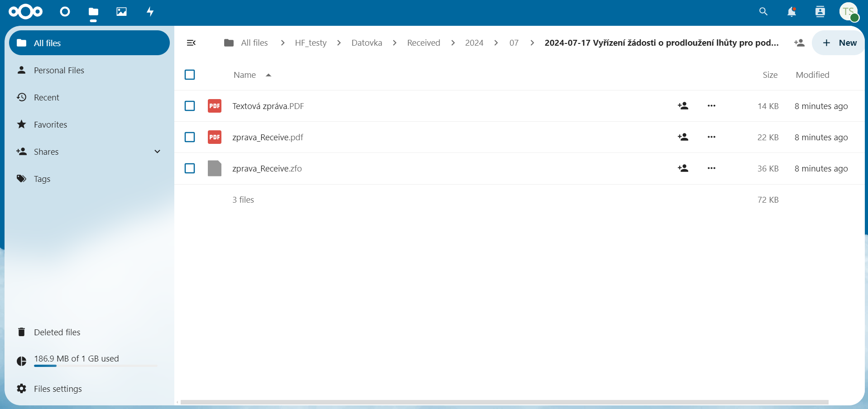
Task: Toggle the select all files checkbox
Action: pyautogui.click(x=190, y=75)
